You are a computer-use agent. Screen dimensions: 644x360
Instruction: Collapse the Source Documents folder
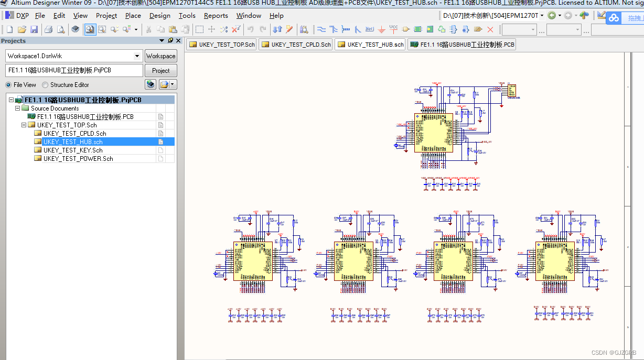[18, 108]
